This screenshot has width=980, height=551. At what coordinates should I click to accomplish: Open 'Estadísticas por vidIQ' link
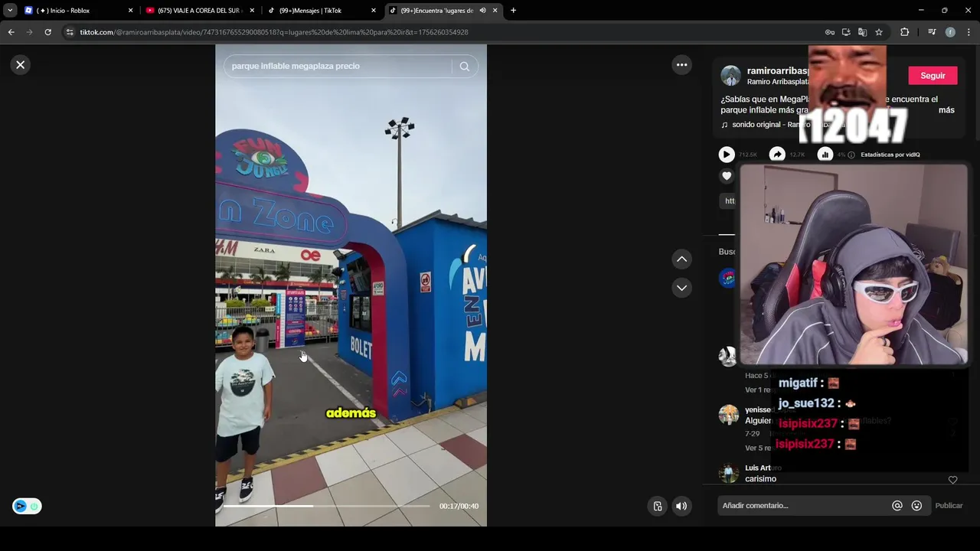[x=890, y=155]
